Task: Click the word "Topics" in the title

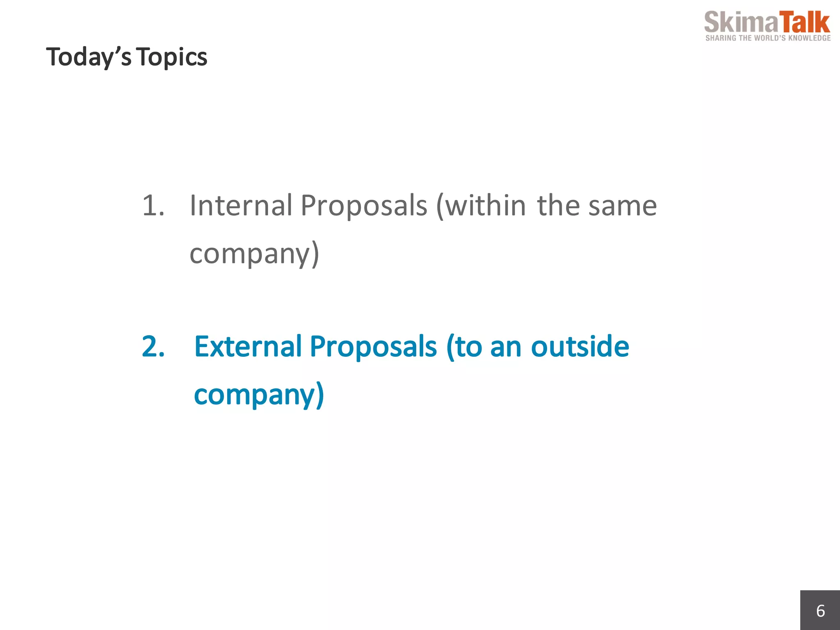Action: (x=172, y=57)
